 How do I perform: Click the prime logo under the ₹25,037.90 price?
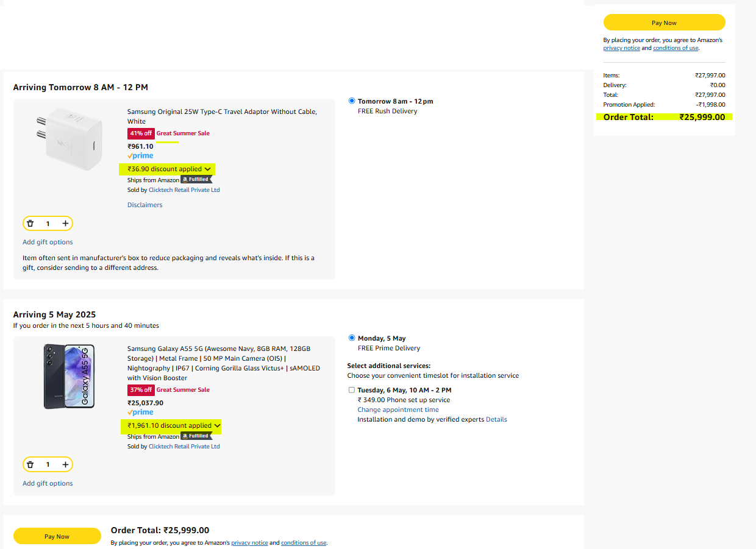click(x=140, y=413)
